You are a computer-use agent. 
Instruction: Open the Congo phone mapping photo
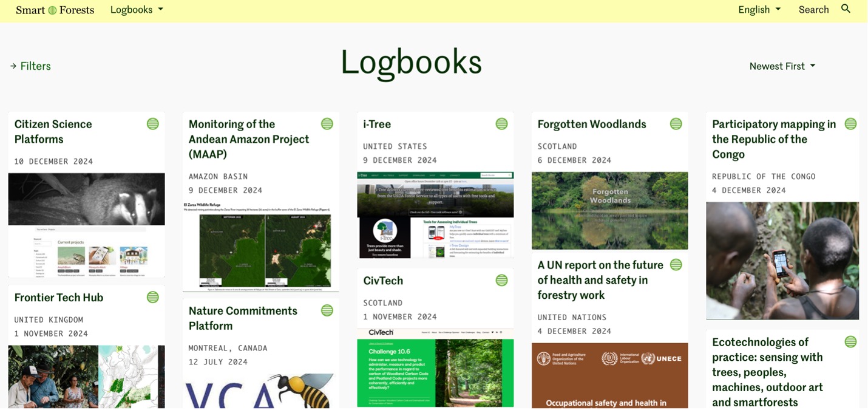[782, 260]
